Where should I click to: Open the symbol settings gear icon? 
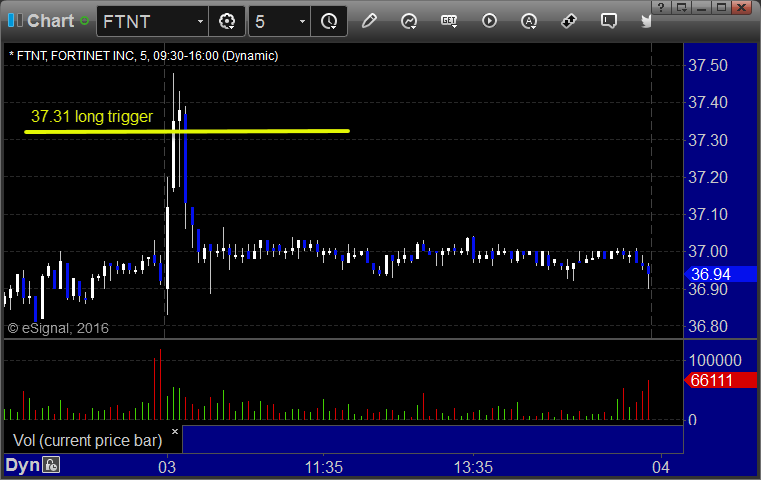click(227, 21)
